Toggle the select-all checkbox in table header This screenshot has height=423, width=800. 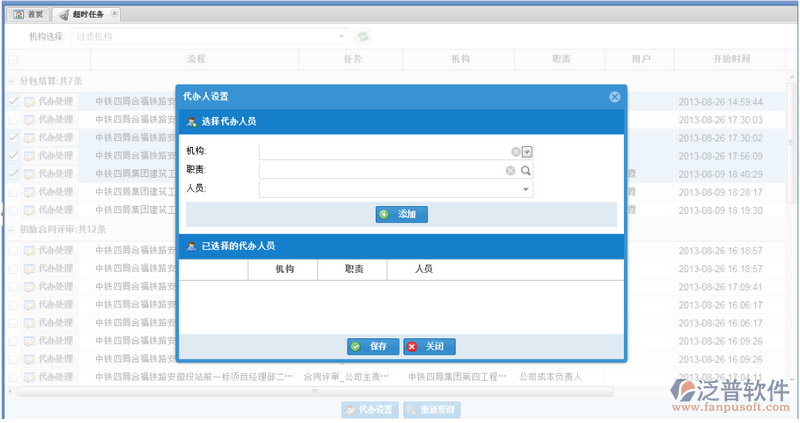point(13,60)
